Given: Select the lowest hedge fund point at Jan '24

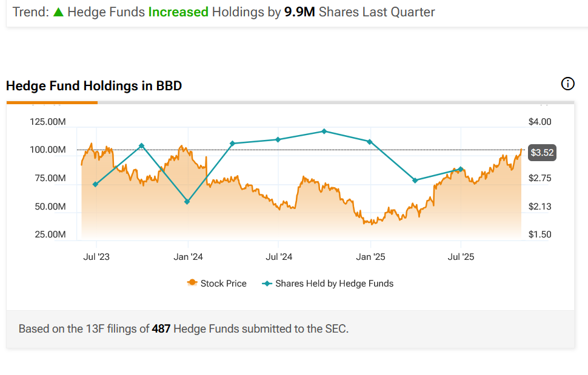Looking at the screenshot, I should pos(187,202).
